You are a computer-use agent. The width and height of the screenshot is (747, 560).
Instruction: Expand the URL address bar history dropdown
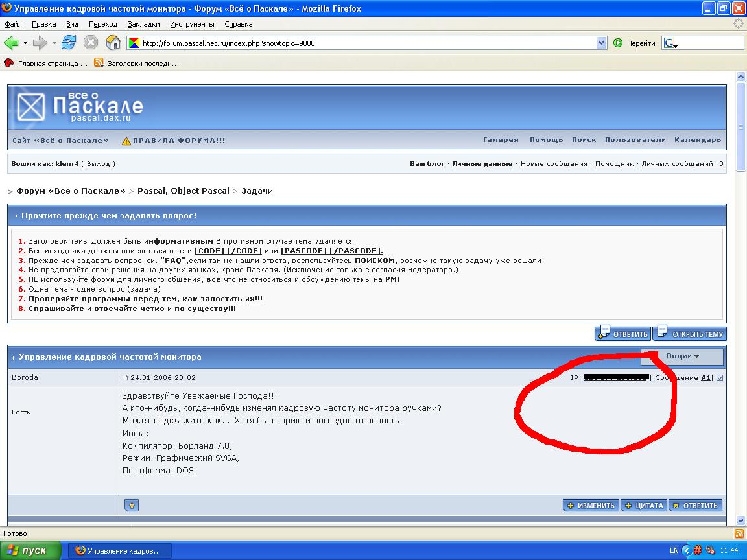point(601,43)
